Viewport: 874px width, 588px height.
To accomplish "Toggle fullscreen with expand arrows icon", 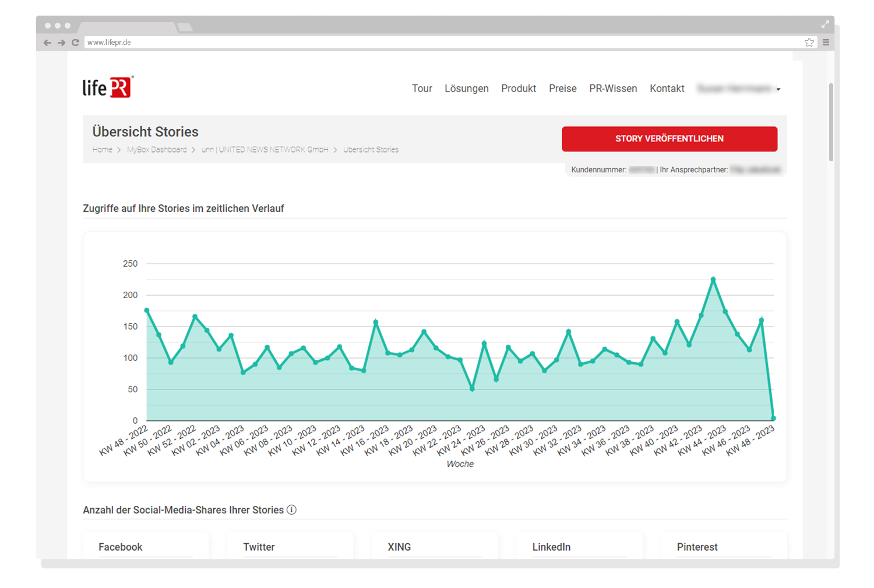I will point(825,24).
